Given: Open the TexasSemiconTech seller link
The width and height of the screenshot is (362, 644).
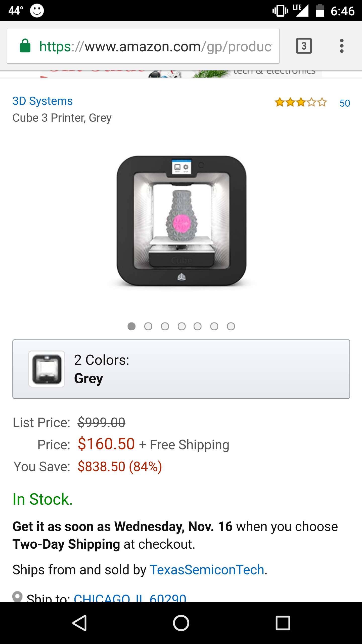Looking at the screenshot, I should (207, 570).
